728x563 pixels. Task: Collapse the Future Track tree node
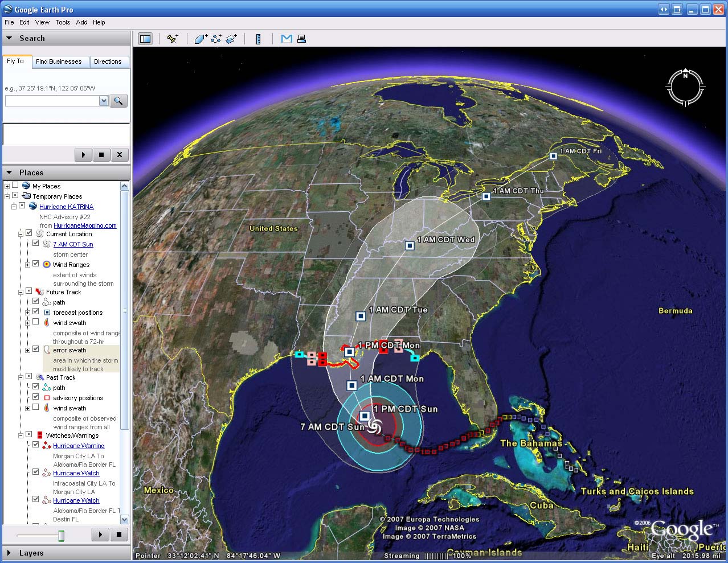(x=21, y=292)
